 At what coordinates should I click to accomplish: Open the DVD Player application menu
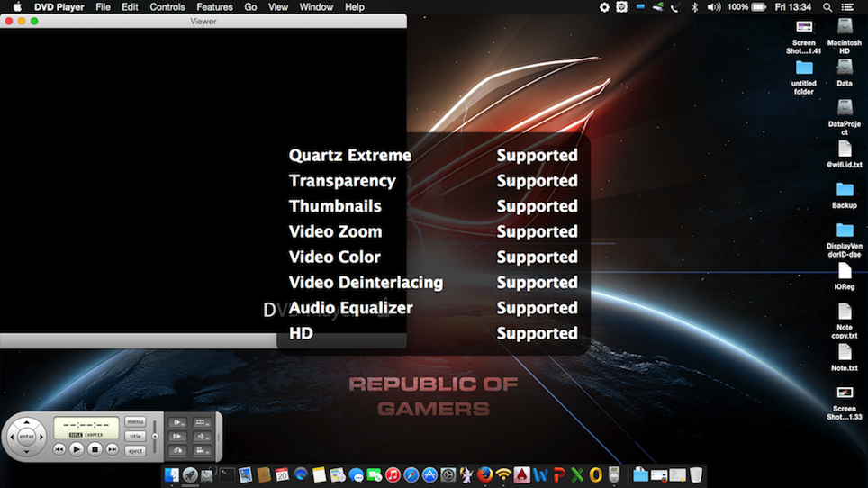pos(59,7)
